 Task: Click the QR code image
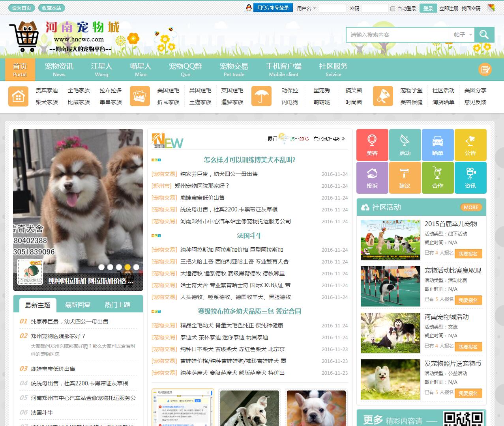coord(463,419)
